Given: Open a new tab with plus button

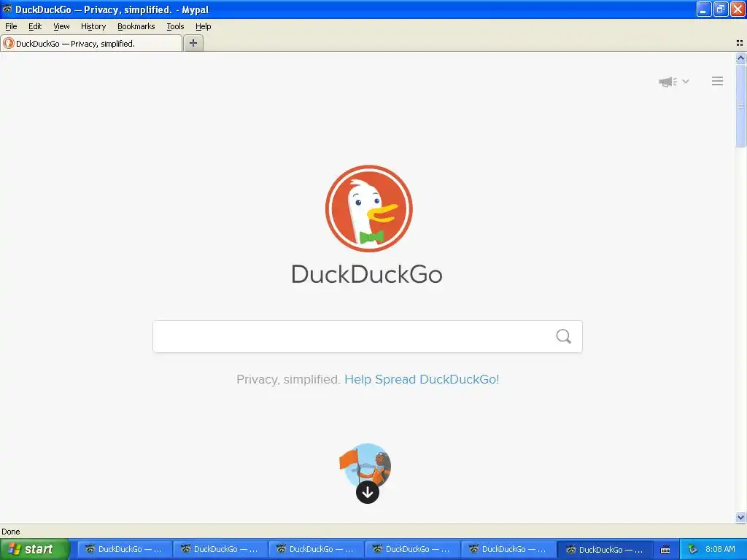Looking at the screenshot, I should [x=193, y=43].
